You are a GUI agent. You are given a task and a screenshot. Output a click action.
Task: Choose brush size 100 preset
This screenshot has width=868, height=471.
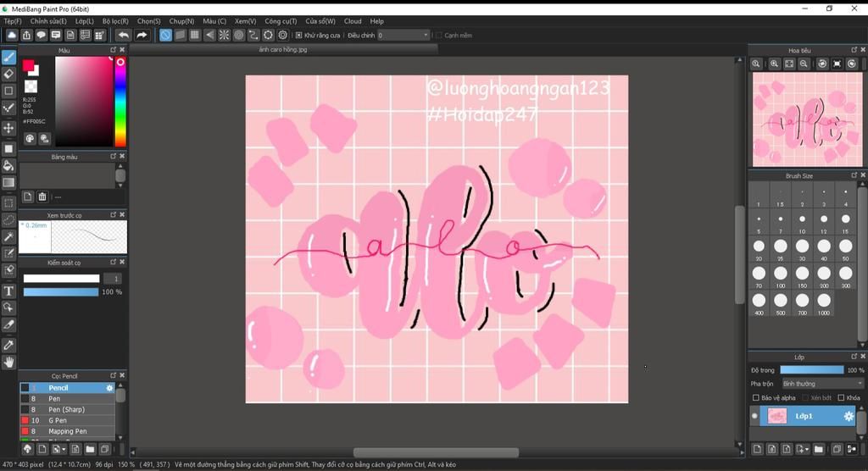781,276
